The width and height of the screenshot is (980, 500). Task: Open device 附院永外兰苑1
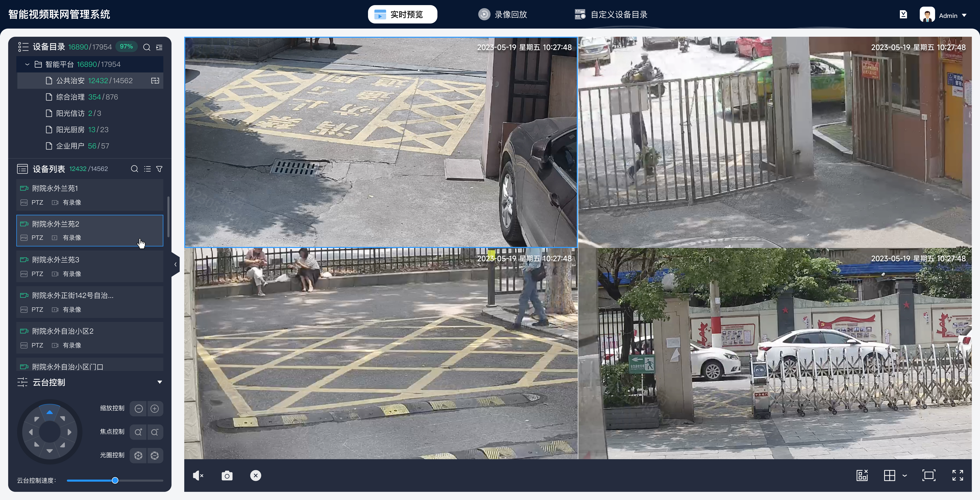[x=90, y=195]
